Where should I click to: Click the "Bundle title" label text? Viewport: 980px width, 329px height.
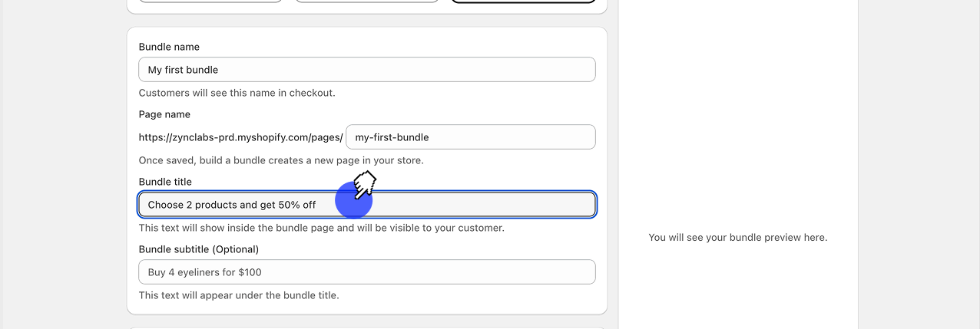pyautogui.click(x=165, y=182)
